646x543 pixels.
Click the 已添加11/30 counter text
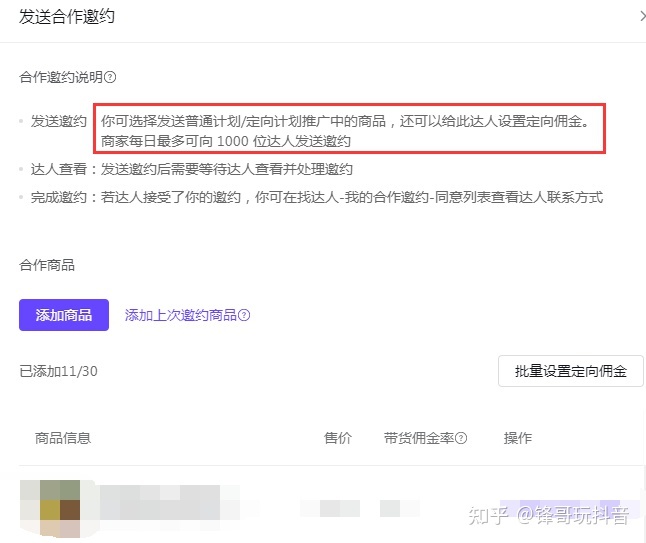[58, 371]
